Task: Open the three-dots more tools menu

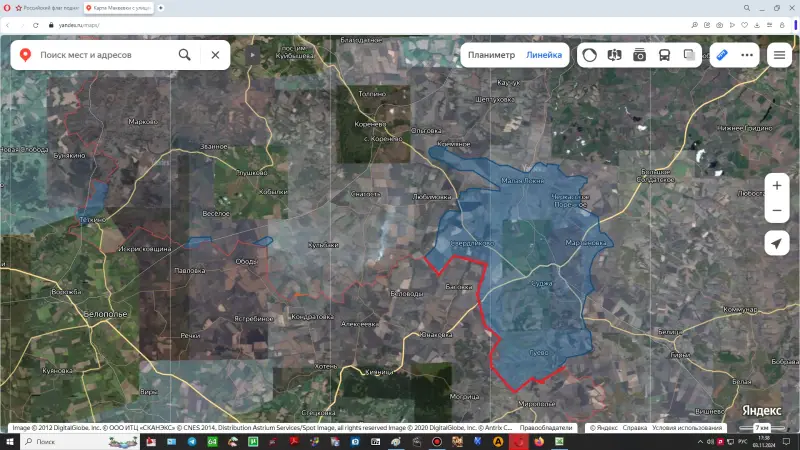Action: click(747, 55)
